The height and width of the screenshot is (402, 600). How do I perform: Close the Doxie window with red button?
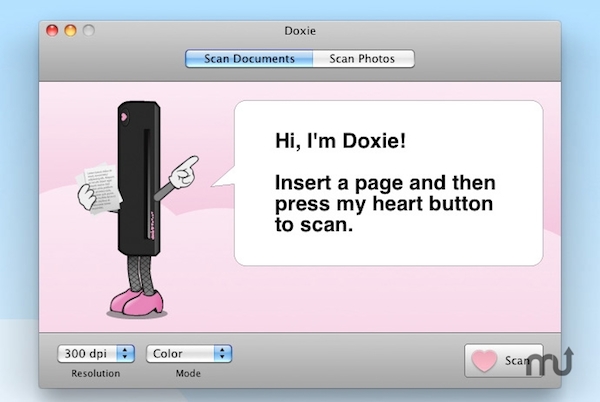(x=52, y=30)
